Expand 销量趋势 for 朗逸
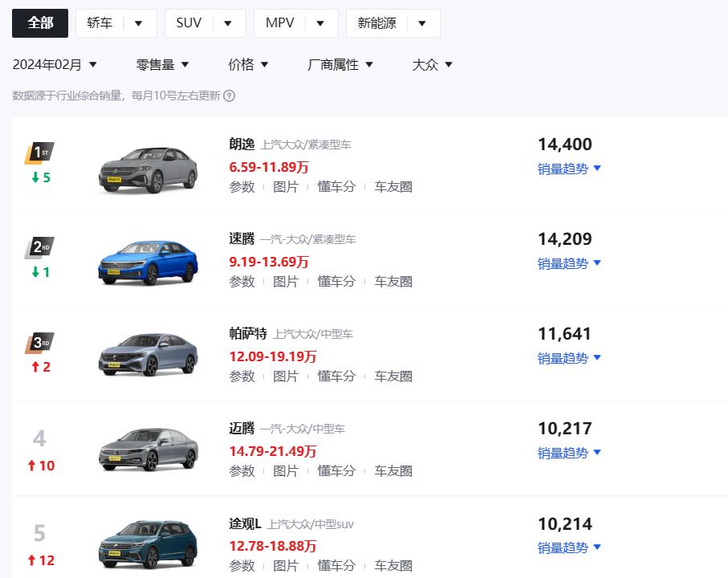Viewport: 728px width, 578px height. tap(569, 169)
